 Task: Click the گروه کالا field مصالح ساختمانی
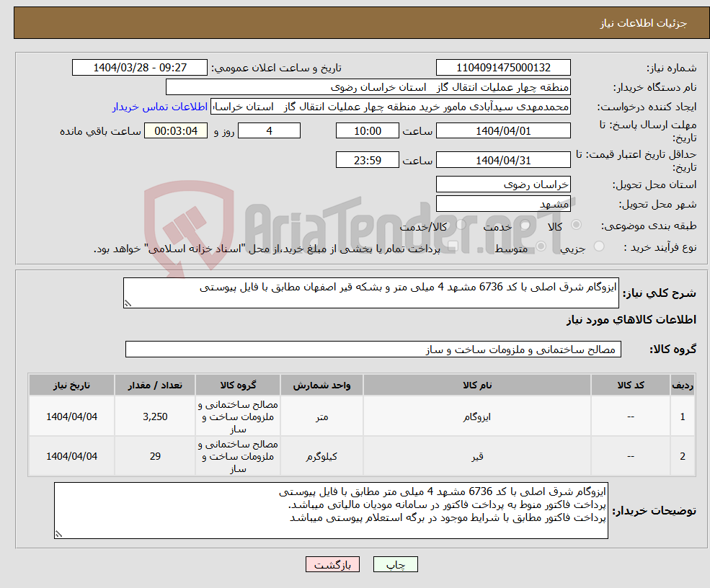(x=373, y=349)
